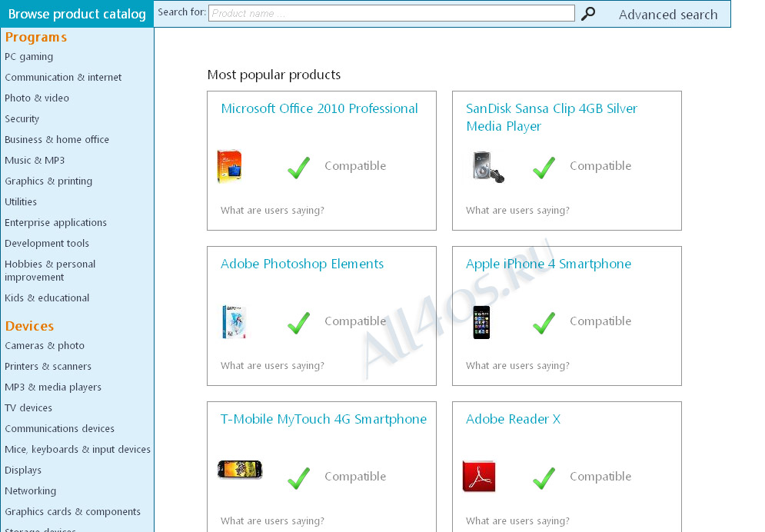765x532 pixels.
Task: Click the green checkmark for Adobe Reader X
Action: tap(544, 478)
